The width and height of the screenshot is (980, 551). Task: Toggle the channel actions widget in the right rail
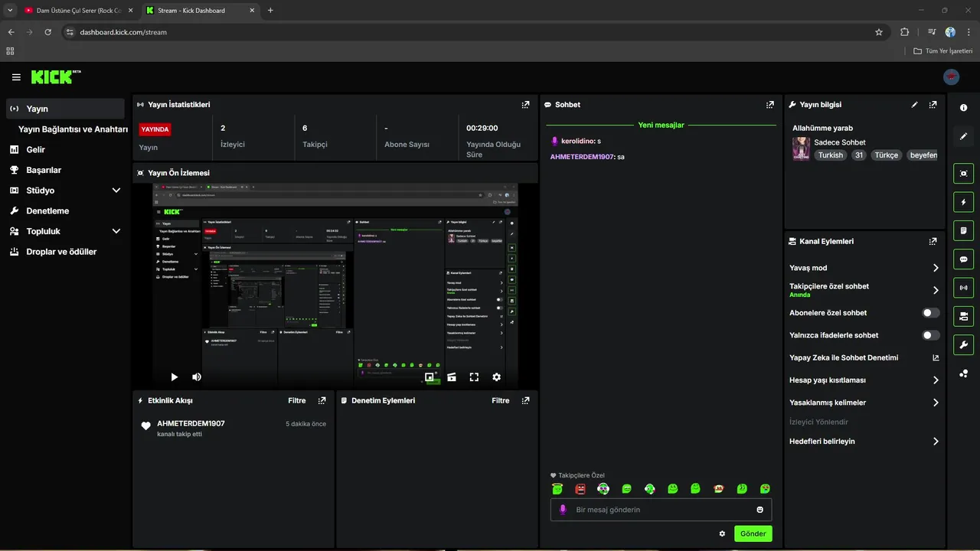point(964,316)
